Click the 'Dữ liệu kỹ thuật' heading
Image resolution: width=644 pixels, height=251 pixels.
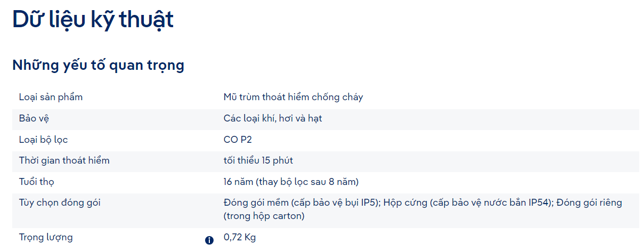pyautogui.click(x=93, y=20)
